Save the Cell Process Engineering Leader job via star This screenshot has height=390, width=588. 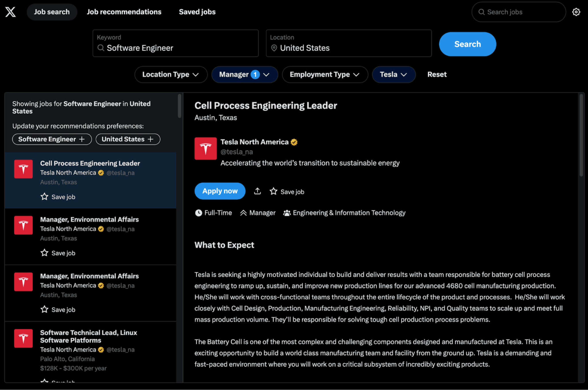pos(44,196)
